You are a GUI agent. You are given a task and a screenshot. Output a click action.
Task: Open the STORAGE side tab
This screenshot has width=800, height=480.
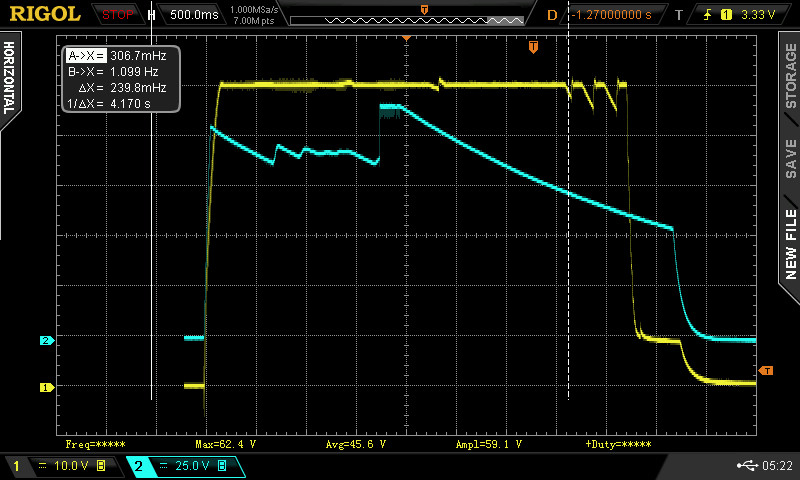[790, 75]
